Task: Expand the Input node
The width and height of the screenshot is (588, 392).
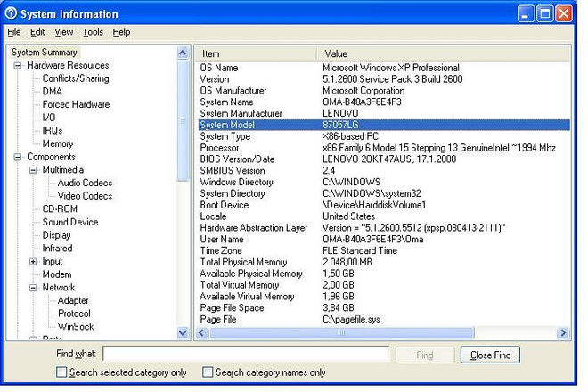Action: [x=33, y=262]
